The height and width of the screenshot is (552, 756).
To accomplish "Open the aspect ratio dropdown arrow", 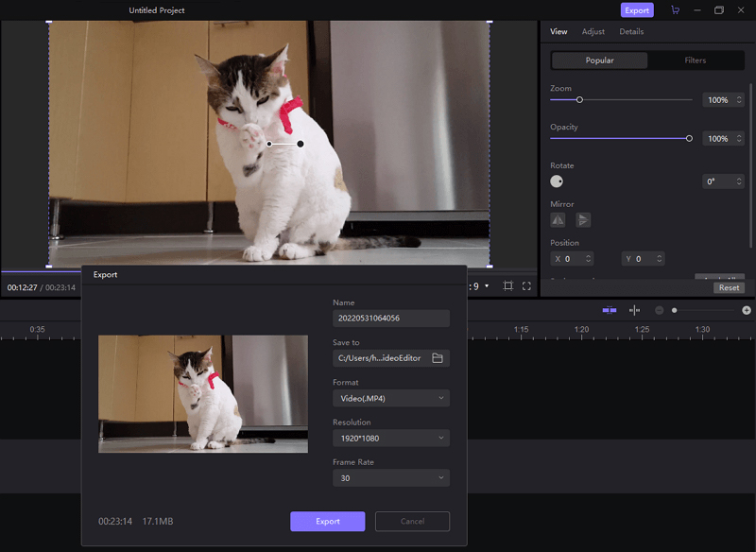I will tap(487, 285).
